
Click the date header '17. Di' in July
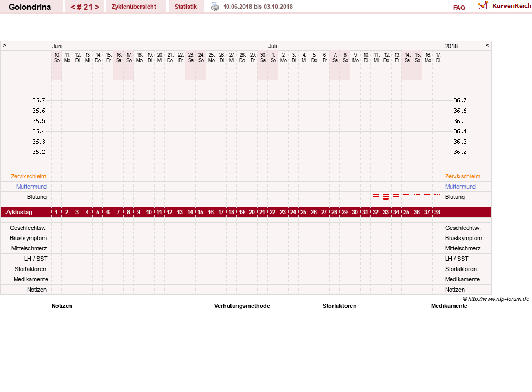(438, 57)
